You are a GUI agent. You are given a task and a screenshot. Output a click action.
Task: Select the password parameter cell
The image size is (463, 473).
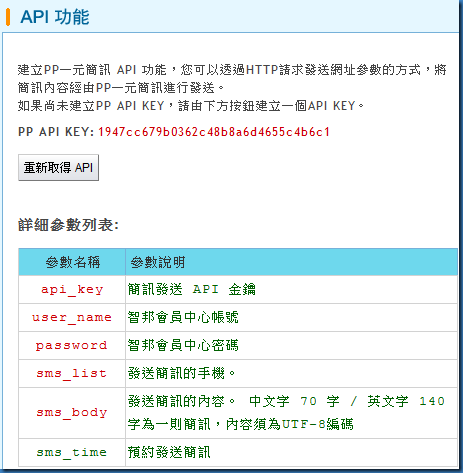point(72,345)
